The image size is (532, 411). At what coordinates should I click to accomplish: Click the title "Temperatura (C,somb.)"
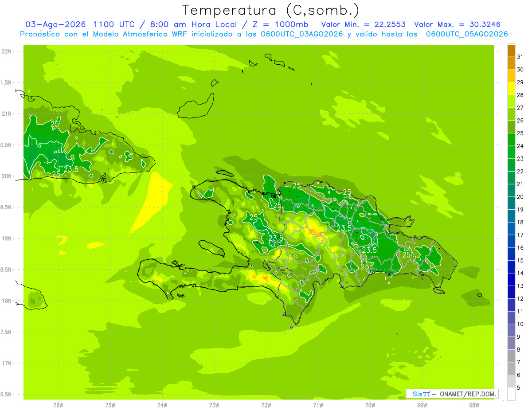[x=271, y=11]
